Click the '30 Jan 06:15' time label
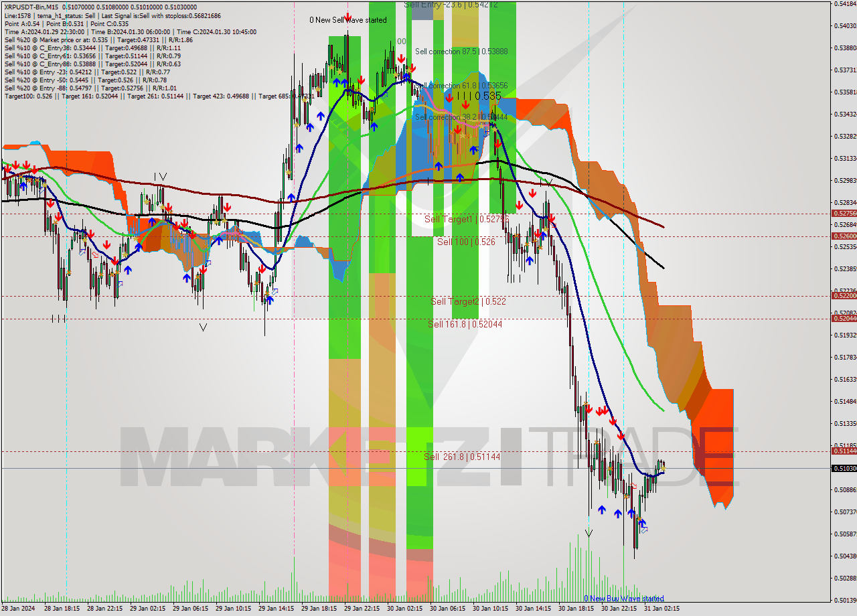The image size is (857, 616). 447,609
